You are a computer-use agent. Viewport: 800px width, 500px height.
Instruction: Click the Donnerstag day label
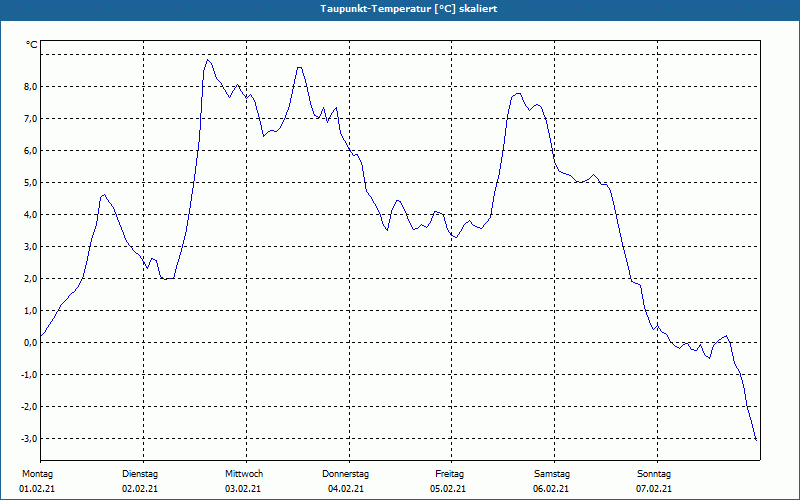(345, 474)
